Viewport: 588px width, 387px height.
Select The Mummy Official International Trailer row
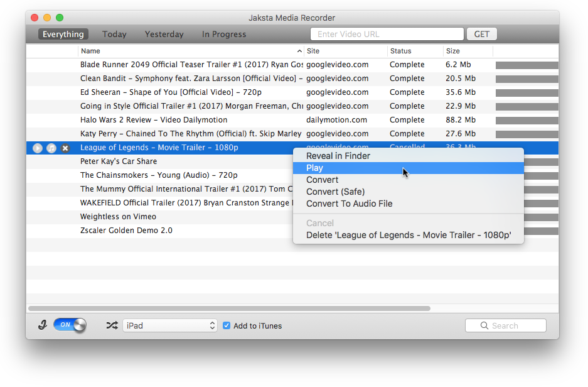159,189
